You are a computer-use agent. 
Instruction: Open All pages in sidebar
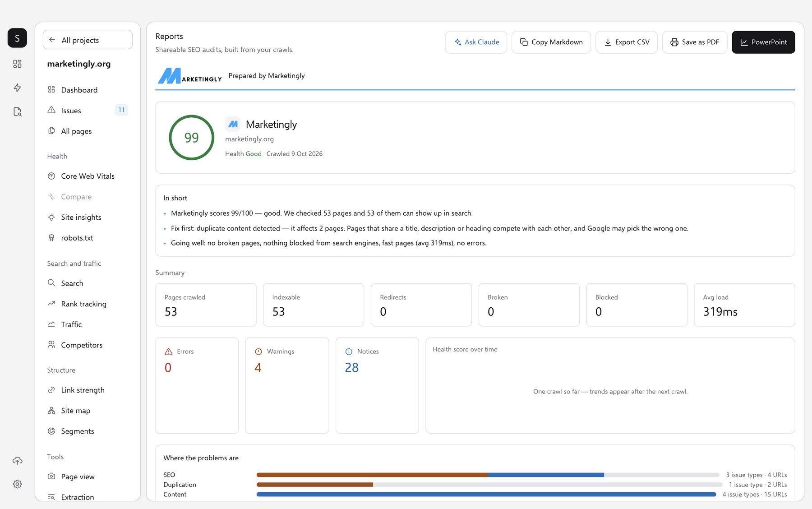point(88,131)
